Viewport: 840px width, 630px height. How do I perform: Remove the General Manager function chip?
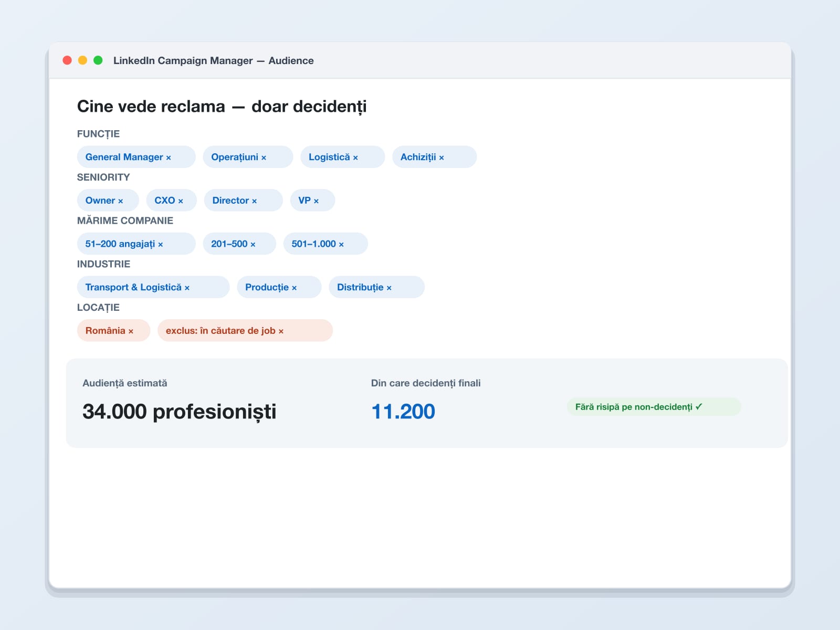point(169,157)
